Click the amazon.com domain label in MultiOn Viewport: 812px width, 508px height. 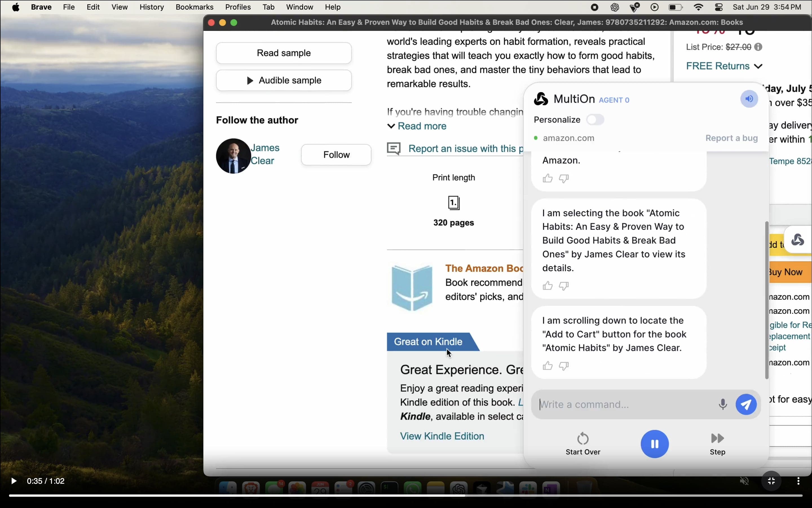pos(568,138)
